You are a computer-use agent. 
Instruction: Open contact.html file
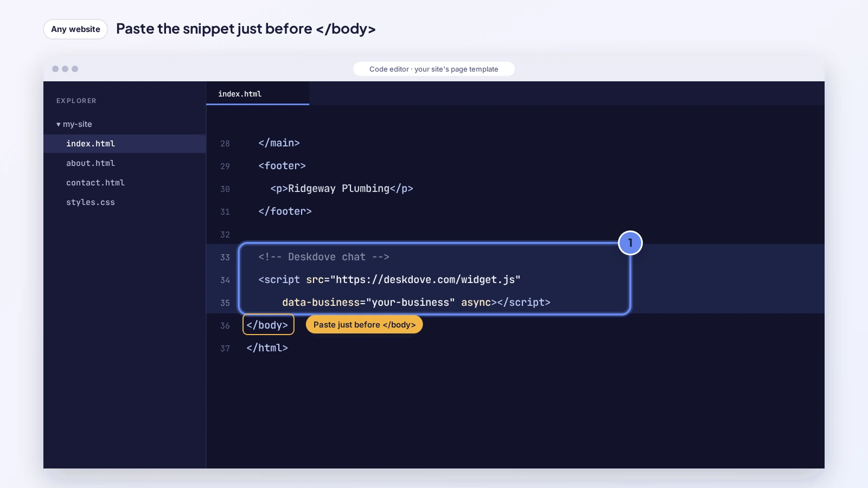point(95,183)
